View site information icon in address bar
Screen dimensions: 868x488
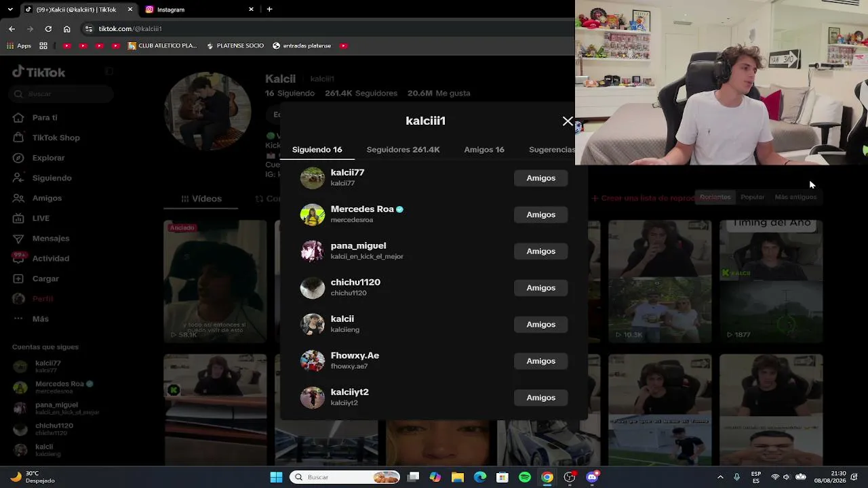tap(88, 29)
